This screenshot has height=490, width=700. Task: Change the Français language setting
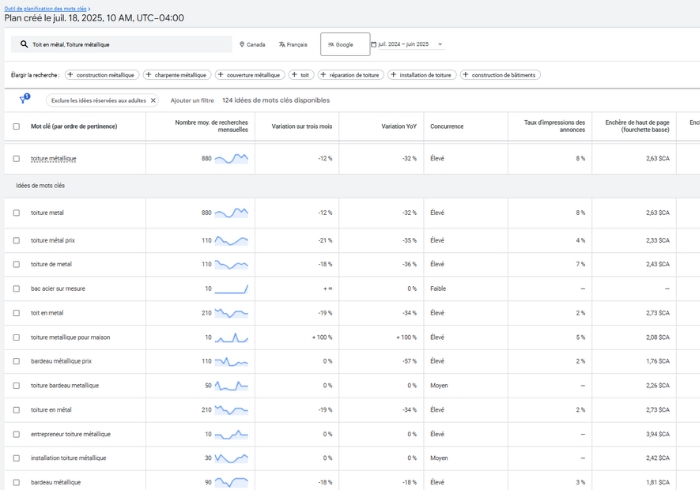click(x=293, y=44)
